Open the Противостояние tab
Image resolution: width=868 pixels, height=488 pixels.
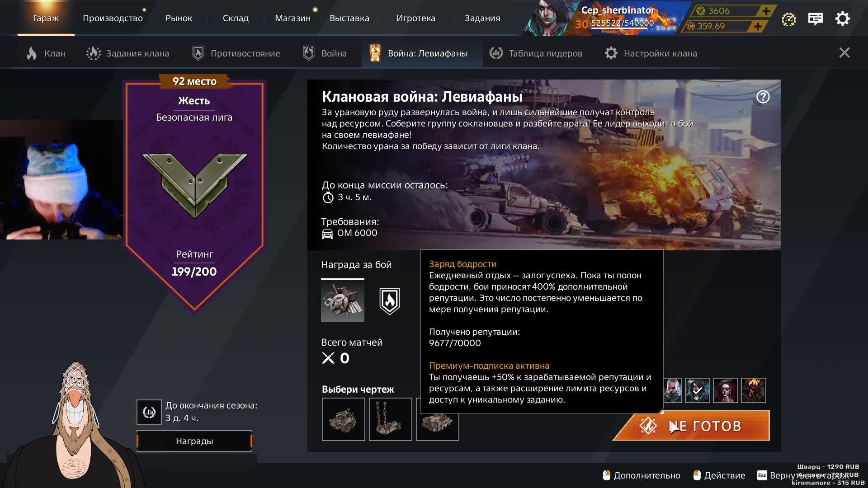point(236,53)
